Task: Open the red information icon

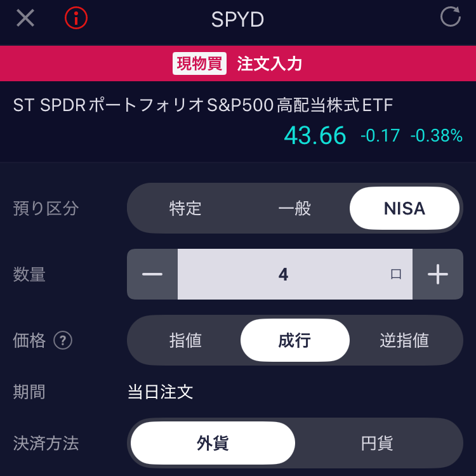Action: pyautogui.click(x=76, y=18)
